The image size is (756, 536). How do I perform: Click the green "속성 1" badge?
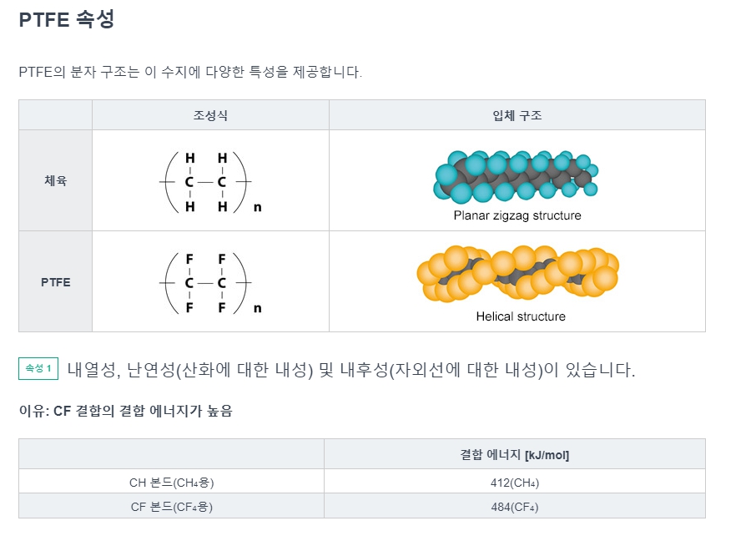tap(38, 368)
